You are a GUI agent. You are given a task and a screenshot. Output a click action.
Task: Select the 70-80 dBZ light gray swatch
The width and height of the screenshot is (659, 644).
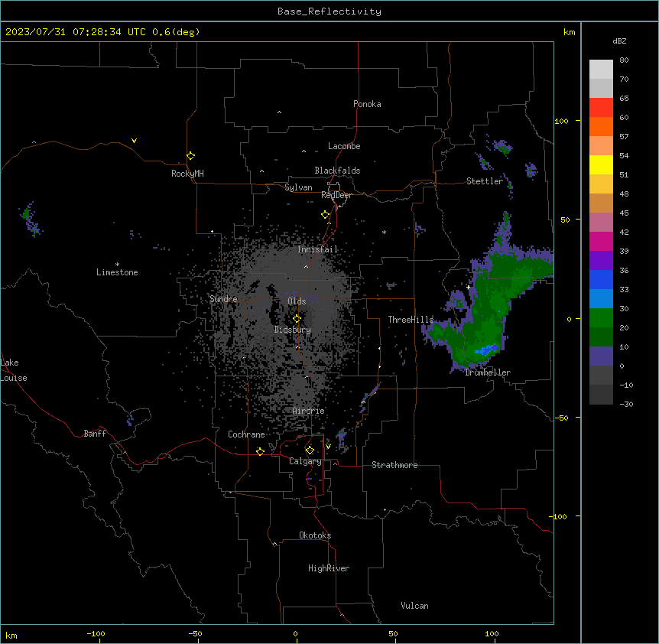pos(601,70)
